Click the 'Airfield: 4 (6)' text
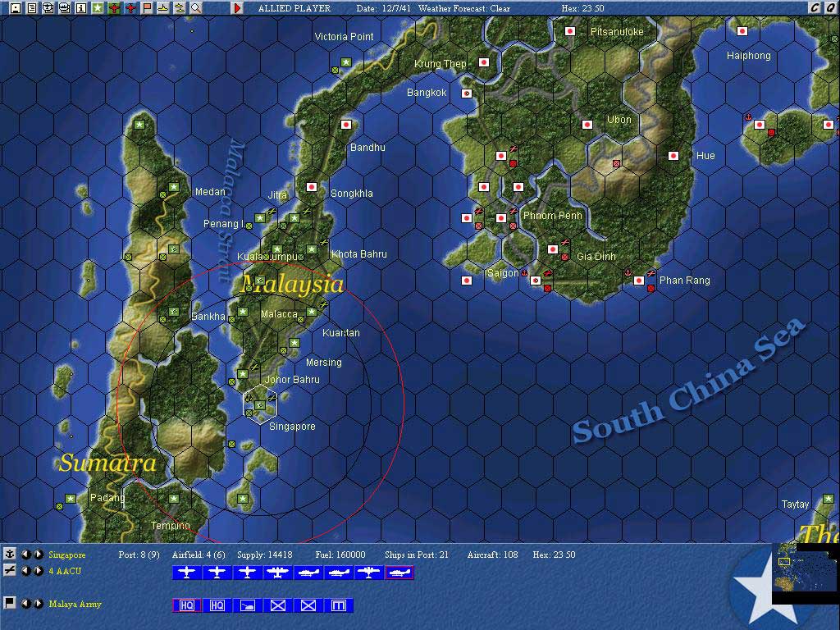 click(x=199, y=555)
